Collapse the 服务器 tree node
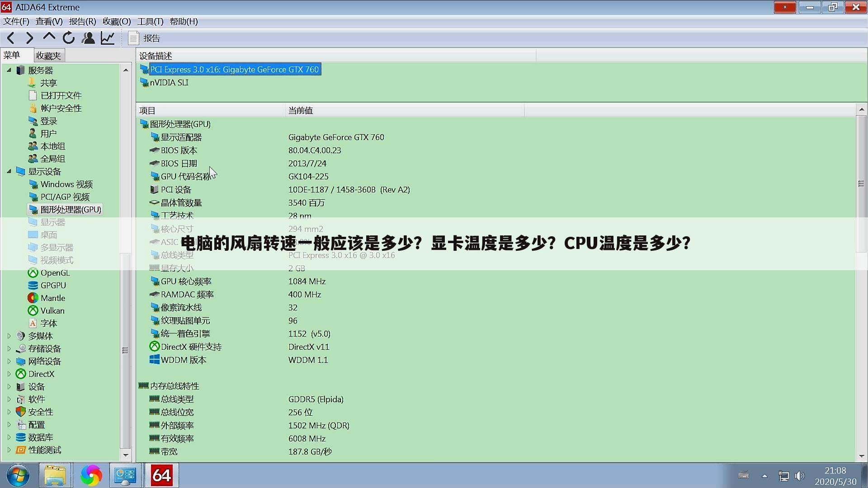 pos(9,70)
